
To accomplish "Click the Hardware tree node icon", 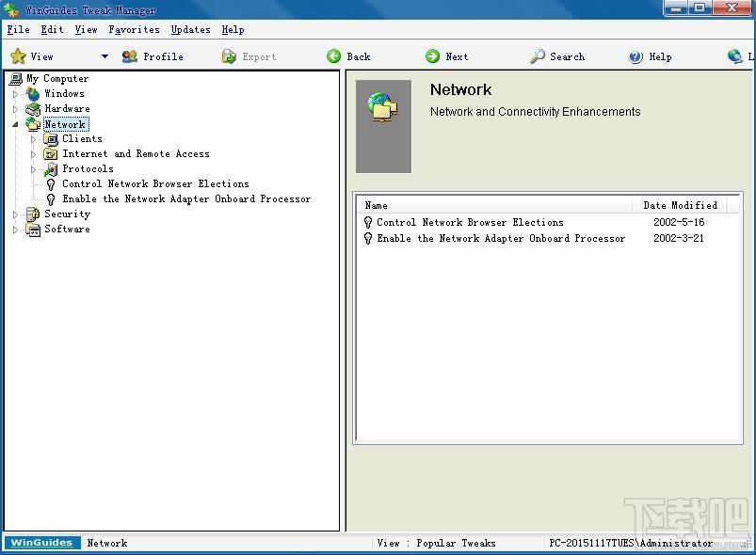I will (x=33, y=109).
